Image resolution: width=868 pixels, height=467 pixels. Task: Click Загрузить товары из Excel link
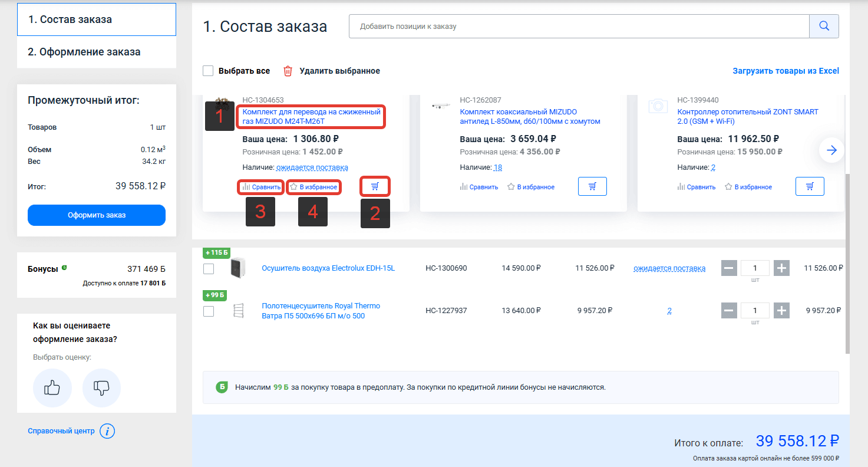pyautogui.click(x=786, y=71)
